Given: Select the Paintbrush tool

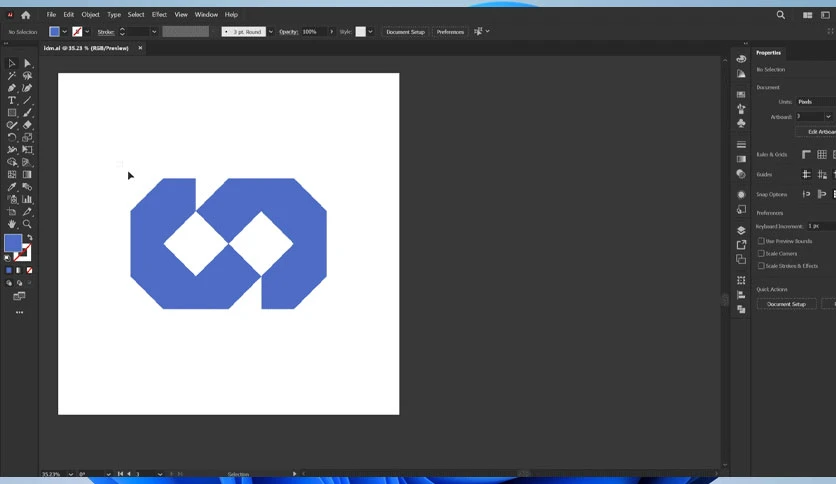Looking at the screenshot, I should 27,112.
